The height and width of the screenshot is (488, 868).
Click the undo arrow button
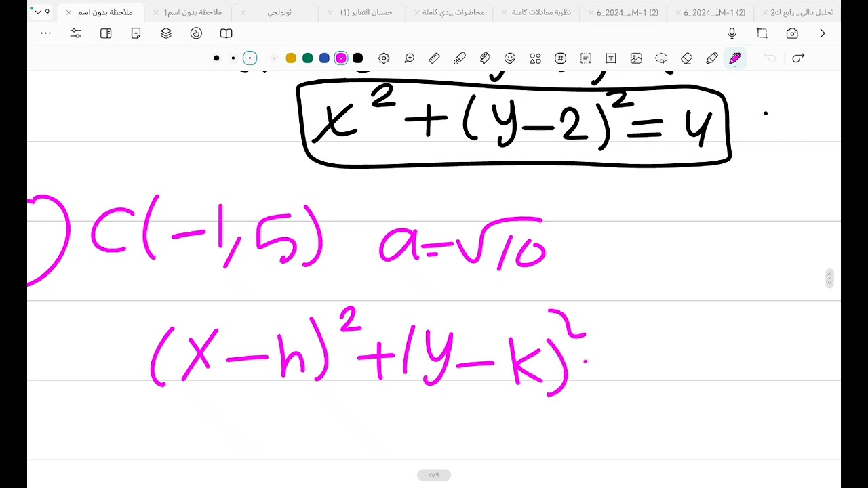click(x=770, y=58)
